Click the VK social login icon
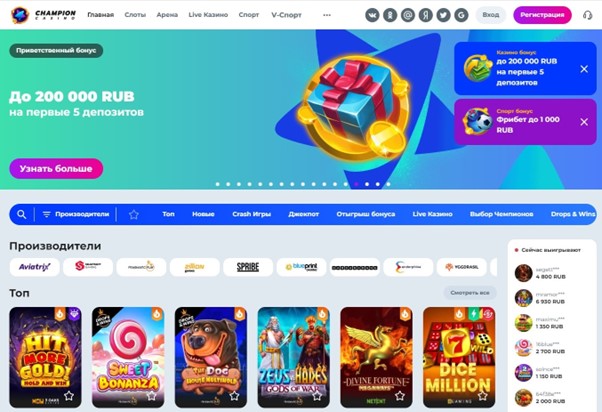 pos(372,15)
